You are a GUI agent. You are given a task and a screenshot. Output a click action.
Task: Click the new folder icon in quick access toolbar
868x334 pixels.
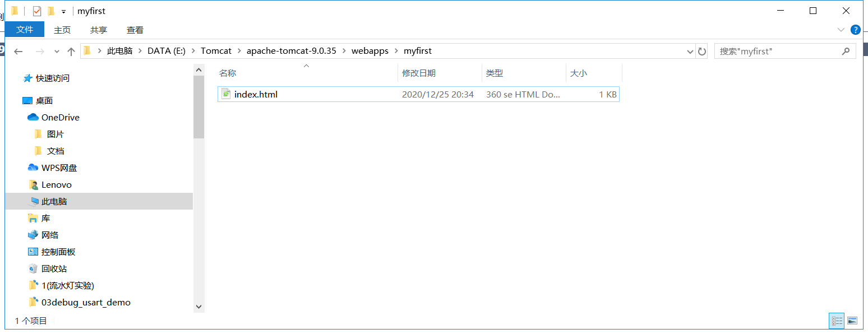coord(51,11)
